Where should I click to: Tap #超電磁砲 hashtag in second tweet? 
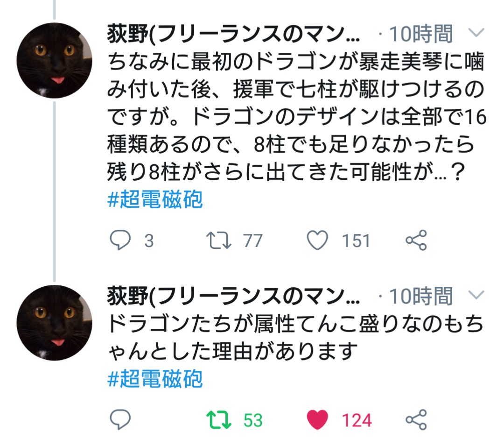155,379
